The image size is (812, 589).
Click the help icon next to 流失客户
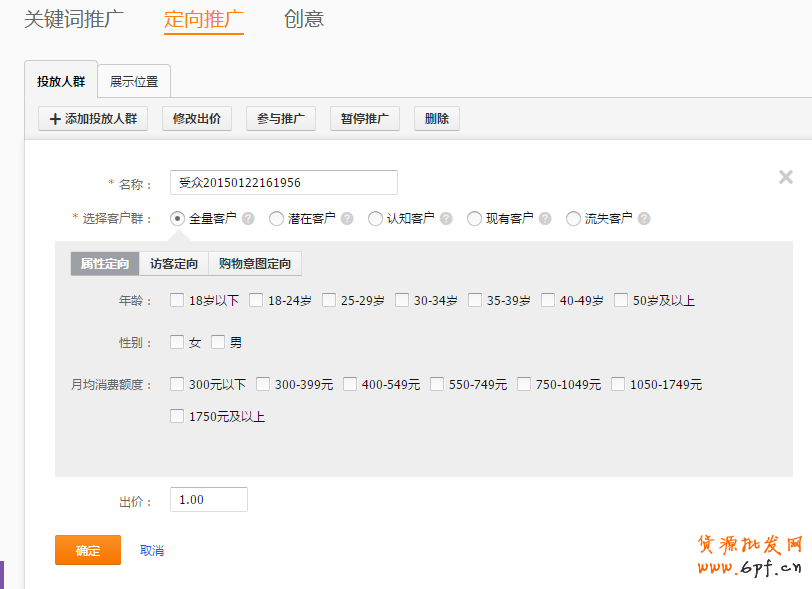coord(644,218)
